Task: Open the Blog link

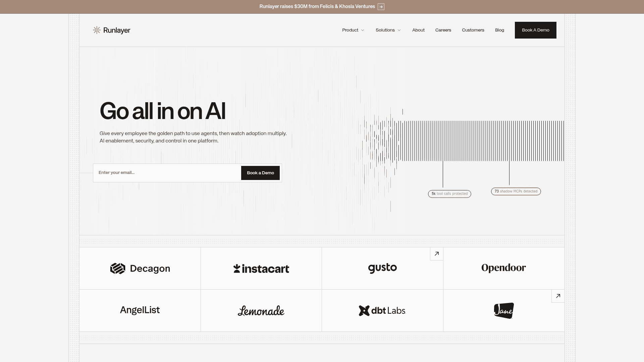Action: point(499,30)
